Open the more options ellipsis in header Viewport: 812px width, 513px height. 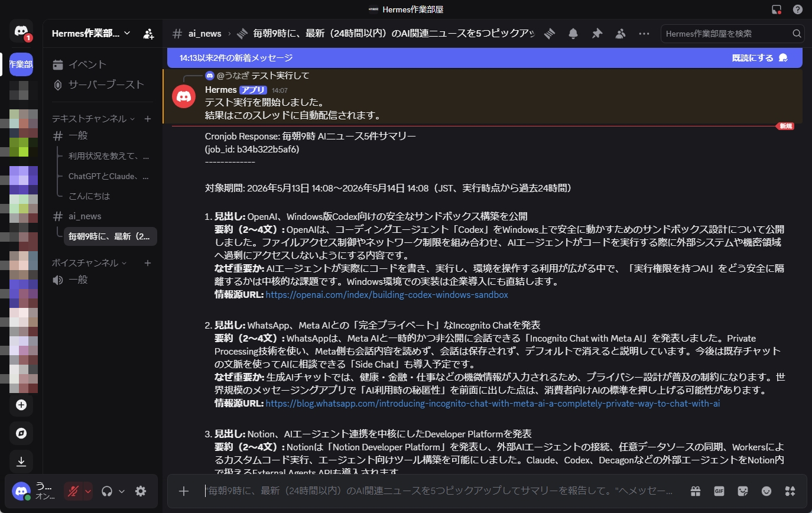644,34
